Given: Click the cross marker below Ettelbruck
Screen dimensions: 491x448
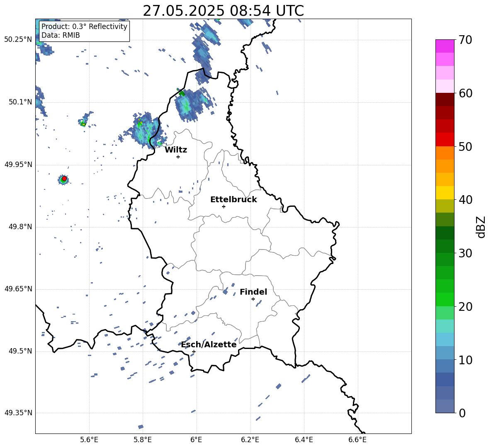Looking at the screenshot, I should pos(224,206).
